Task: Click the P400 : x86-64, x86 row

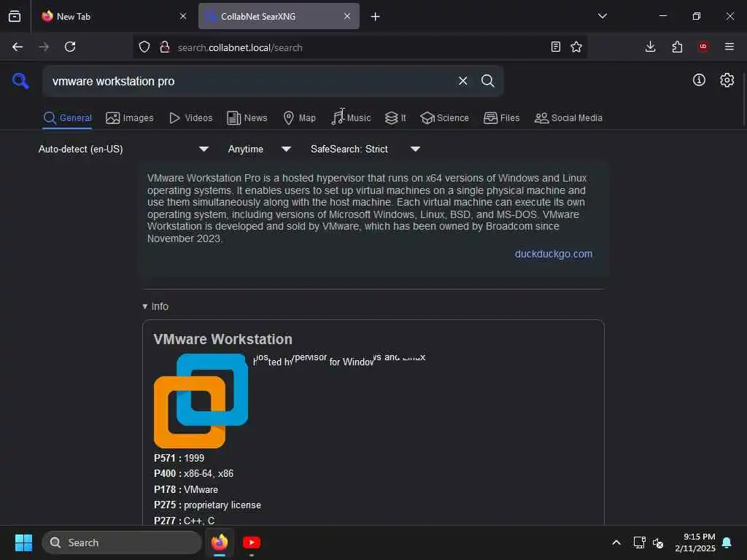Action: [x=193, y=474]
